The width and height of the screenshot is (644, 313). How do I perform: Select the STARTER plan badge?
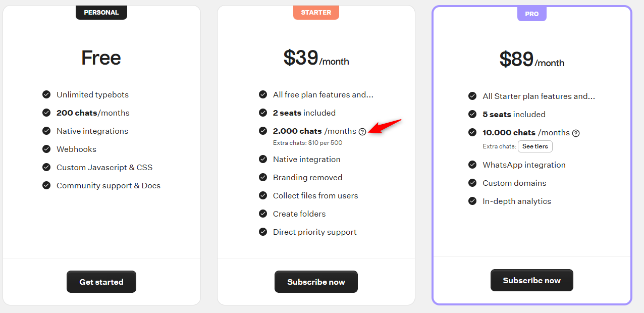coord(316,12)
